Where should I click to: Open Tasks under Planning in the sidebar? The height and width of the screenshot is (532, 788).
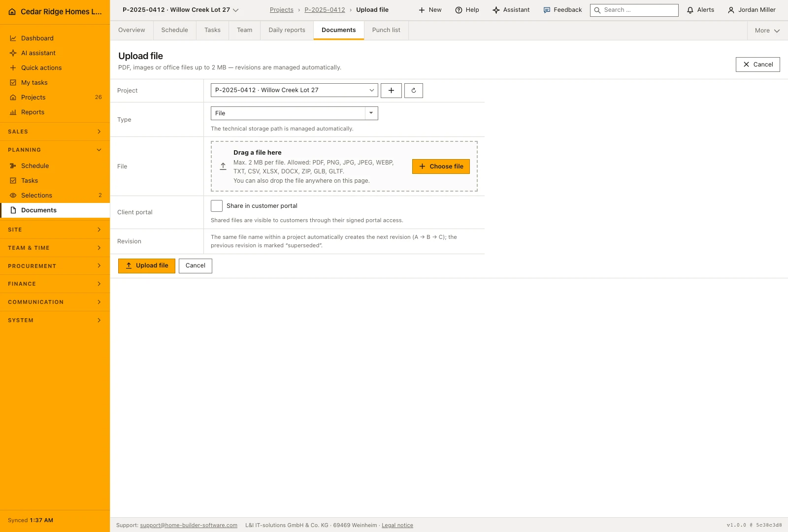(55, 180)
